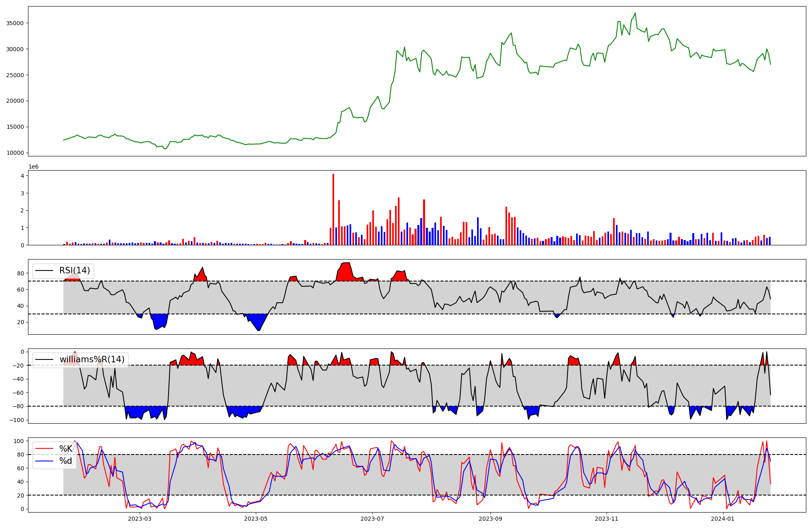Click the red %K legend line sample
This screenshot has height=528, width=812.
click(x=44, y=448)
